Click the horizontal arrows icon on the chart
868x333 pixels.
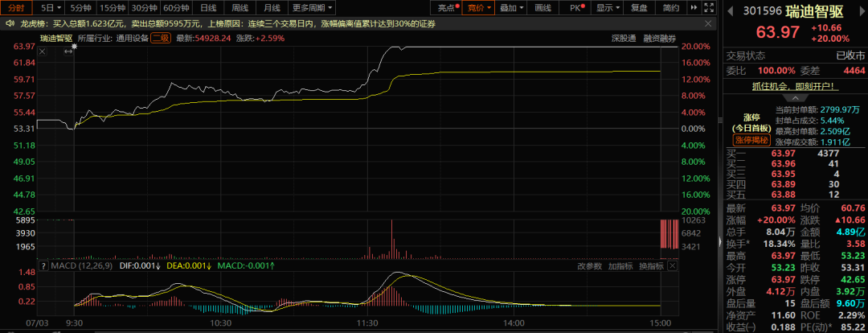(x=68, y=51)
